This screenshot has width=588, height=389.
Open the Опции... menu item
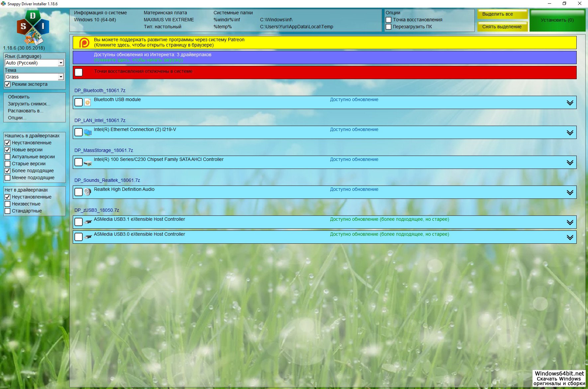(x=17, y=118)
